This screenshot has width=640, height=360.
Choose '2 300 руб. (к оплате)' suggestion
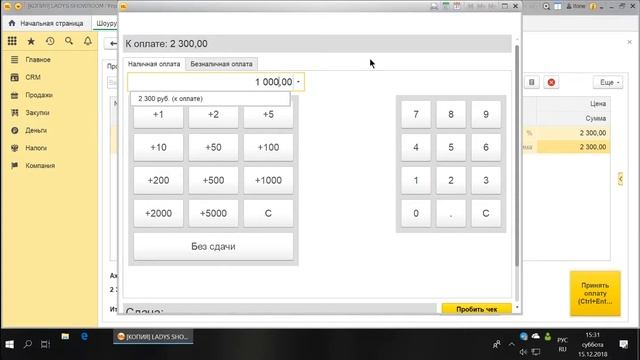(211, 98)
